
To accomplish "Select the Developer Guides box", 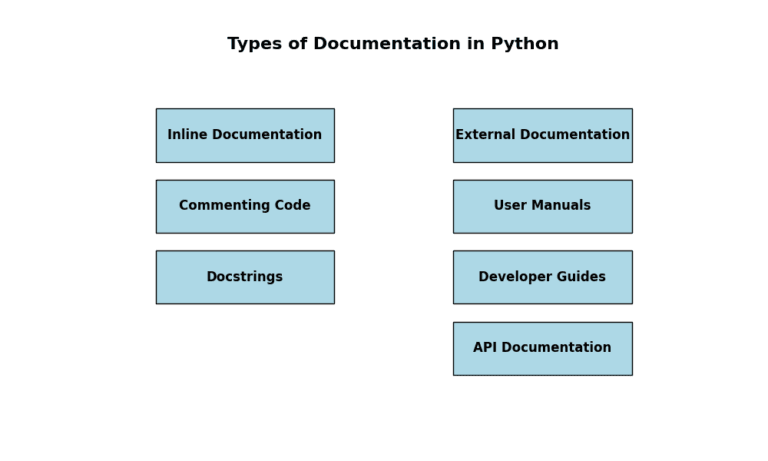I will pos(543,277).
